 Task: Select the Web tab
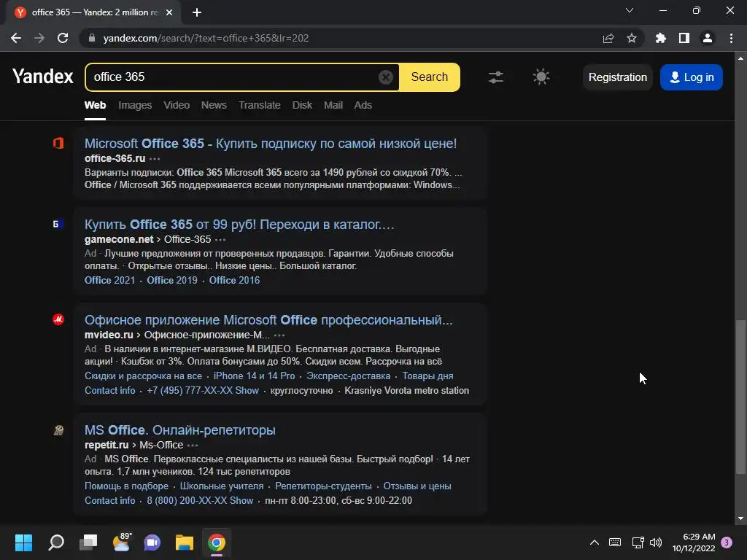[96, 105]
